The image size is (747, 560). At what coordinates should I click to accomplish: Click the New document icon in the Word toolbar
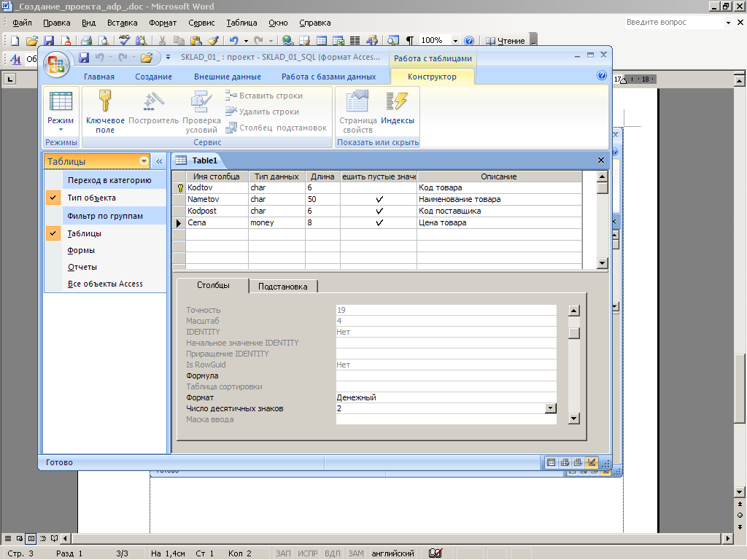15,41
